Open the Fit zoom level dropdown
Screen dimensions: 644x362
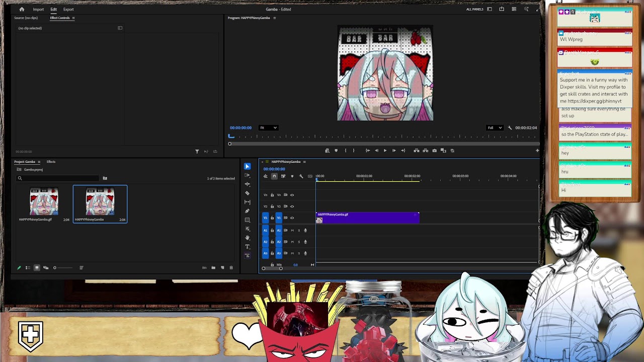(x=268, y=128)
